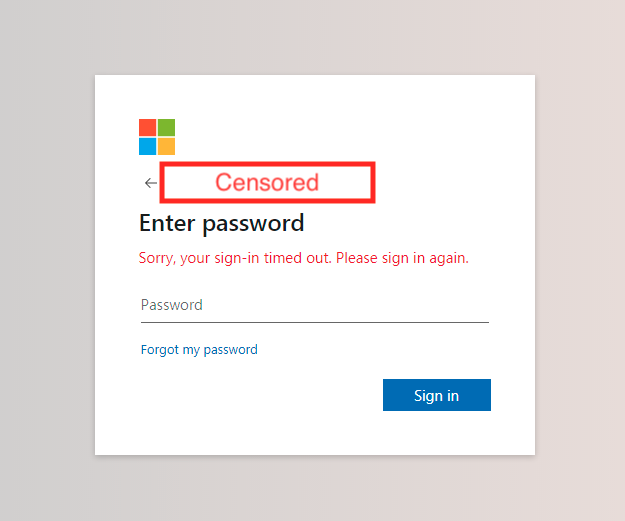Image resolution: width=625 pixels, height=521 pixels.
Task: Click the back arrow icon
Action: [150, 183]
